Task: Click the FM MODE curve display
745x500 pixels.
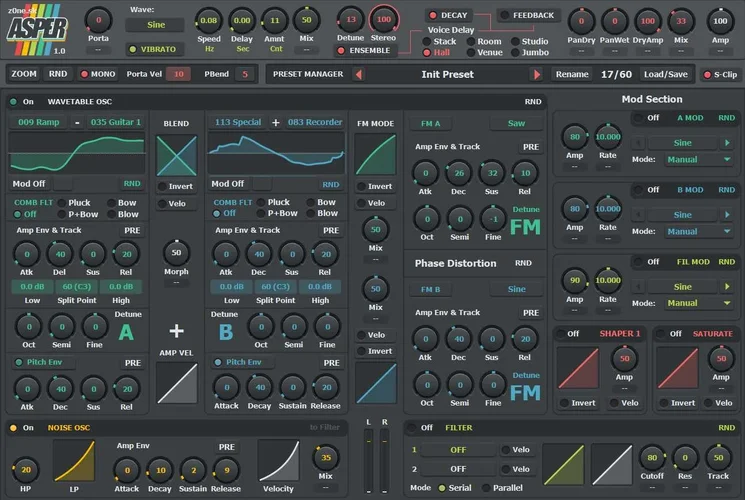Action: [376, 156]
